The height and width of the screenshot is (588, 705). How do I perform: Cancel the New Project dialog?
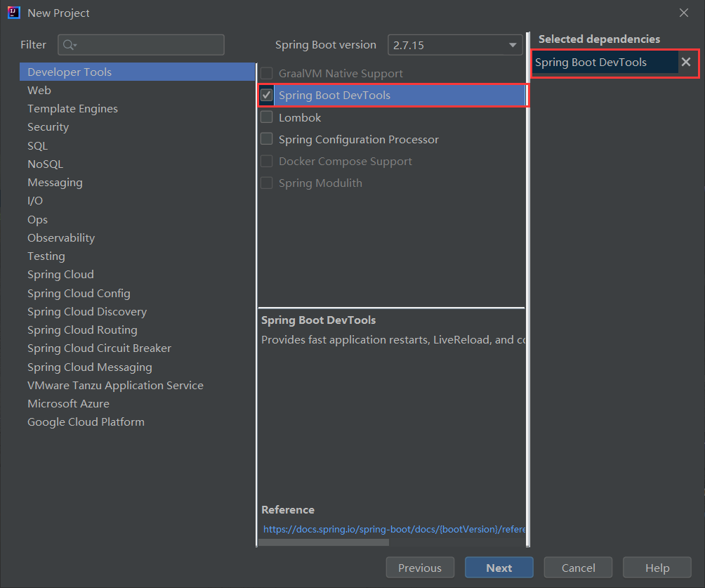(x=578, y=567)
